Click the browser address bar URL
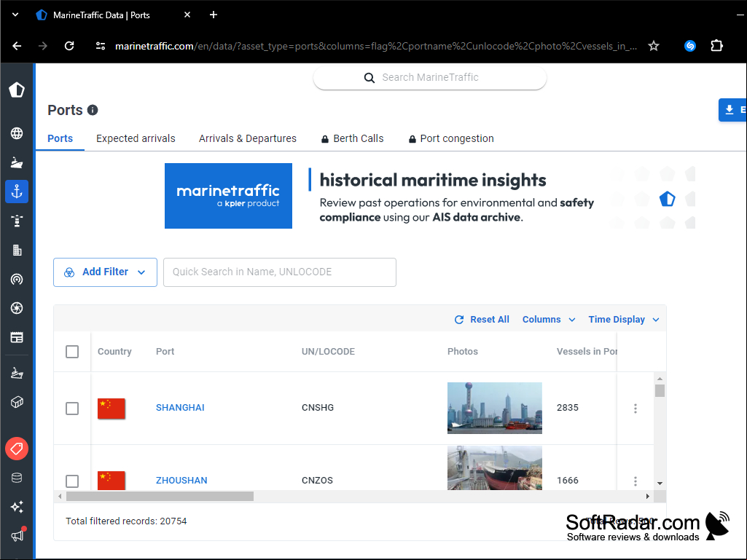This screenshot has width=747, height=560. (376, 46)
